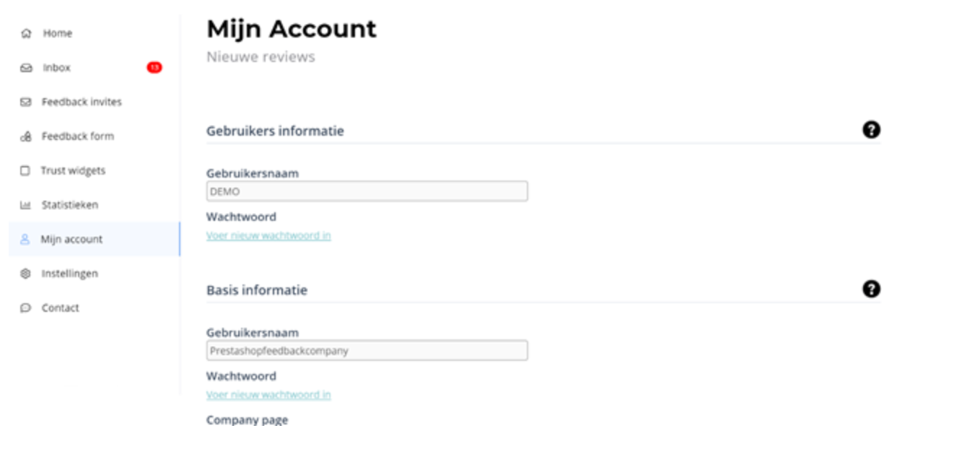Click the Trust widgets square icon

[26, 171]
